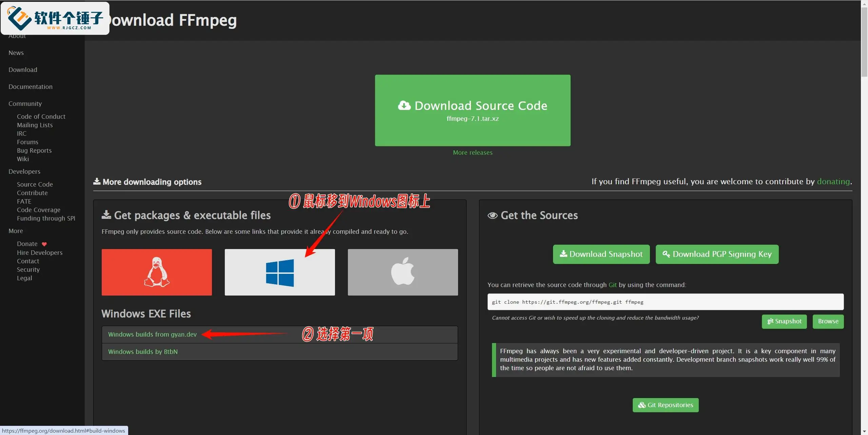Open Forums sidebar link

pyautogui.click(x=27, y=142)
